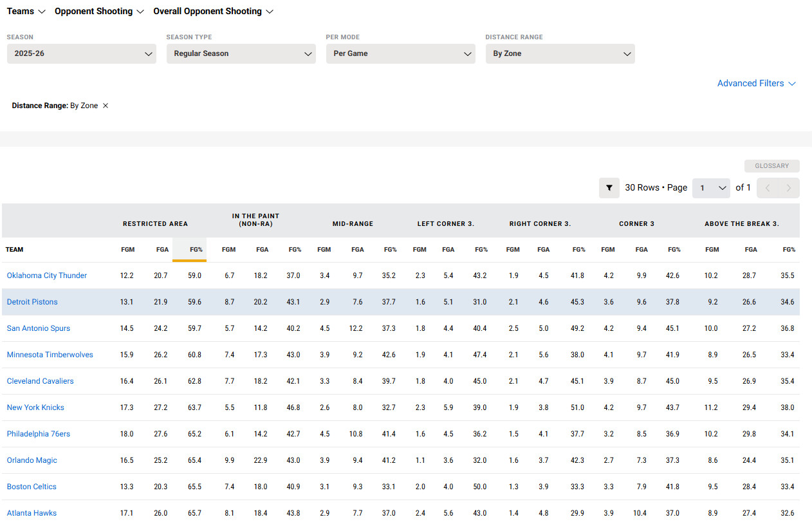Open the Overall Opponent Shooting menu
The height and width of the screenshot is (524, 812).
click(x=214, y=12)
